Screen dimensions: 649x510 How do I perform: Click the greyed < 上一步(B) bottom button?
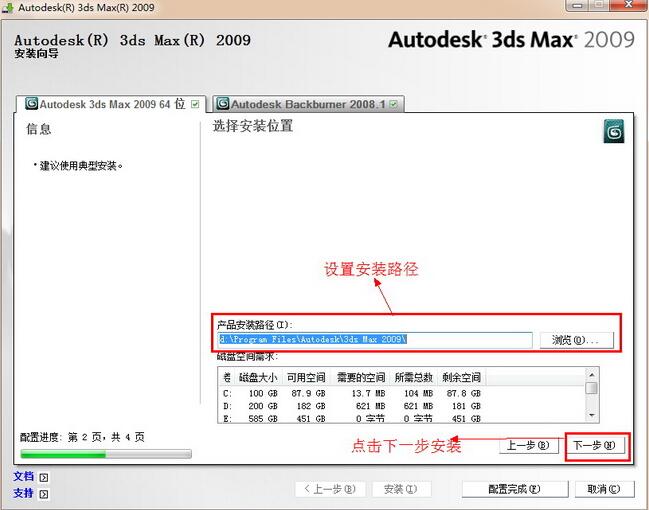(x=330, y=489)
